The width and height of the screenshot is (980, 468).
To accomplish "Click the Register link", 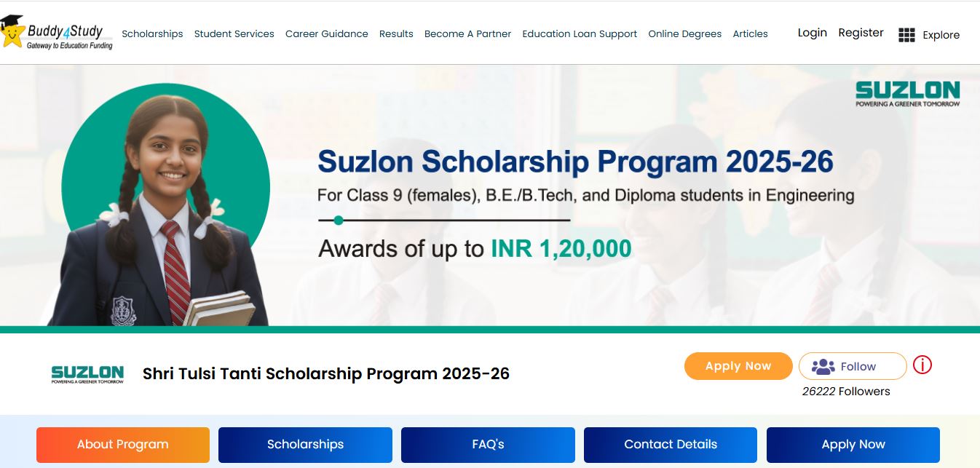I will (x=861, y=33).
